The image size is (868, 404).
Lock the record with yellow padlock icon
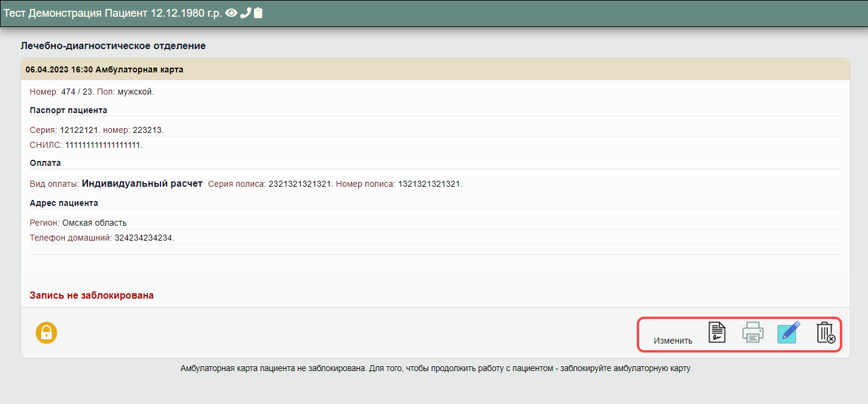(46, 333)
